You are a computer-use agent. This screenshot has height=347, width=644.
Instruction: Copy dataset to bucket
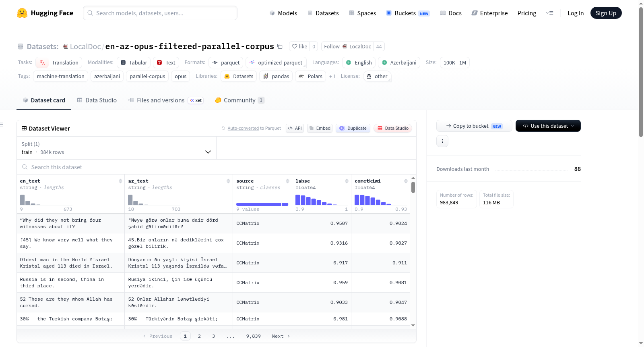[x=474, y=126]
